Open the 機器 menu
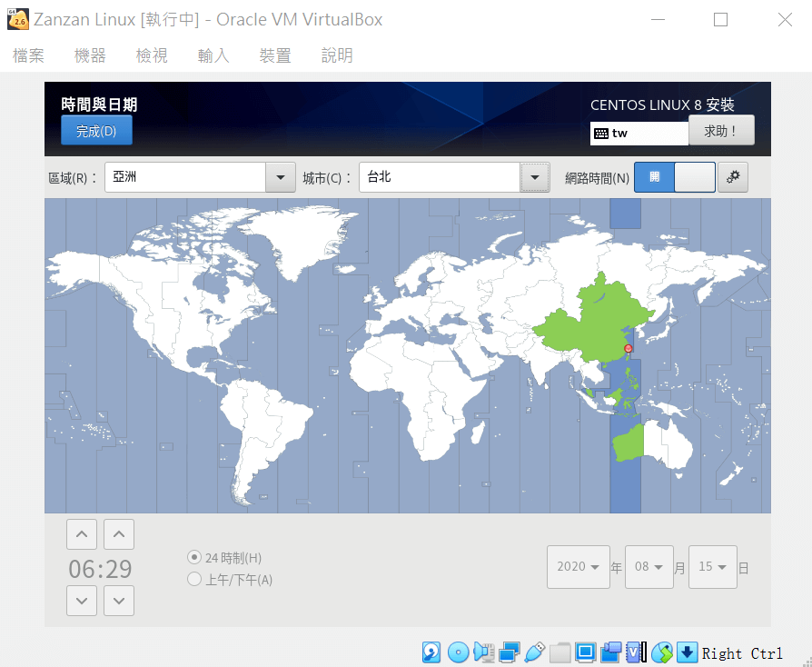812x667 pixels. tap(90, 55)
